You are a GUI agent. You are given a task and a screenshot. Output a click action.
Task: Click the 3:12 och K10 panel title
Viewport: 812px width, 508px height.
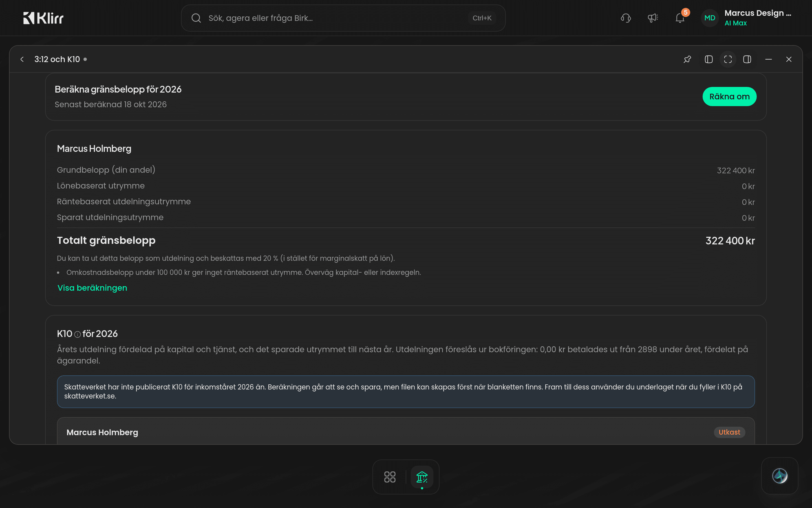point(57,60)
